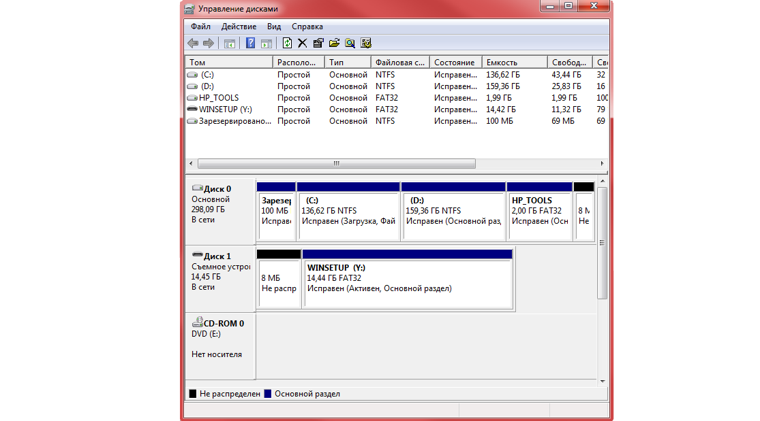Screen dimensions: 760x421
Task: Click the removable disk icon of Диск 1
Action: (197, 255)
